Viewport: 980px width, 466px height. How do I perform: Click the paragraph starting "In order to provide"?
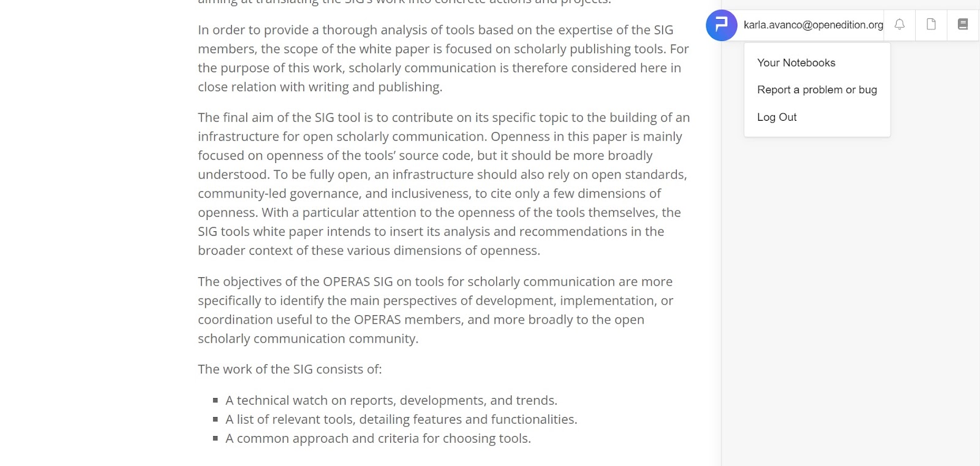pyautogui.click(x=443, y=58)
